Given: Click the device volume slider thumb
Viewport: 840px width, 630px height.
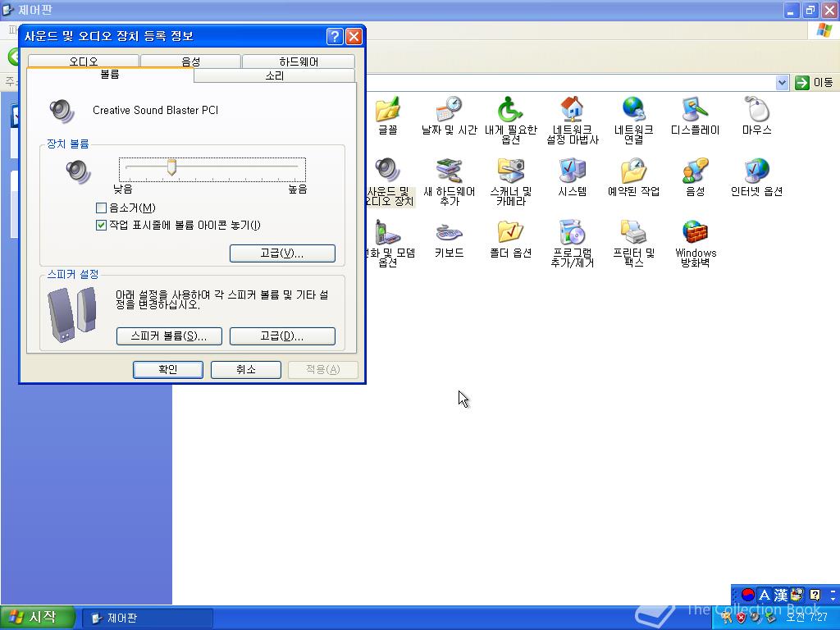Looking at the screenshot, I should (x=171, y=167).
